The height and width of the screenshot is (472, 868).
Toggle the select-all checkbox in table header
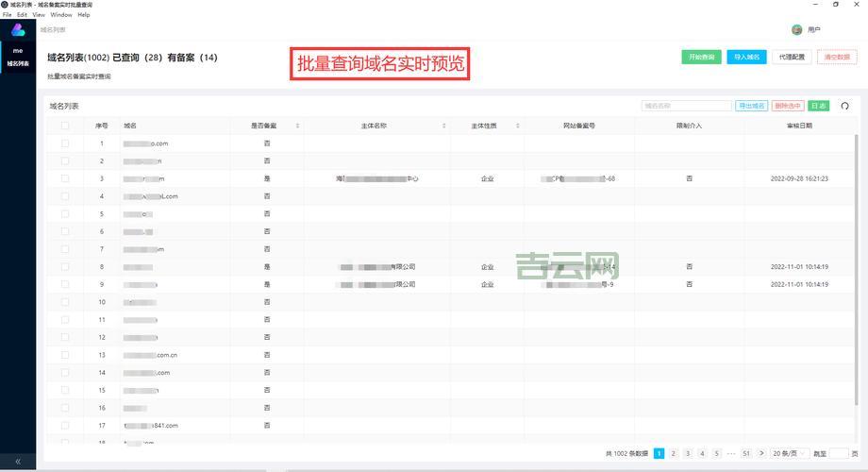point(65,126)
